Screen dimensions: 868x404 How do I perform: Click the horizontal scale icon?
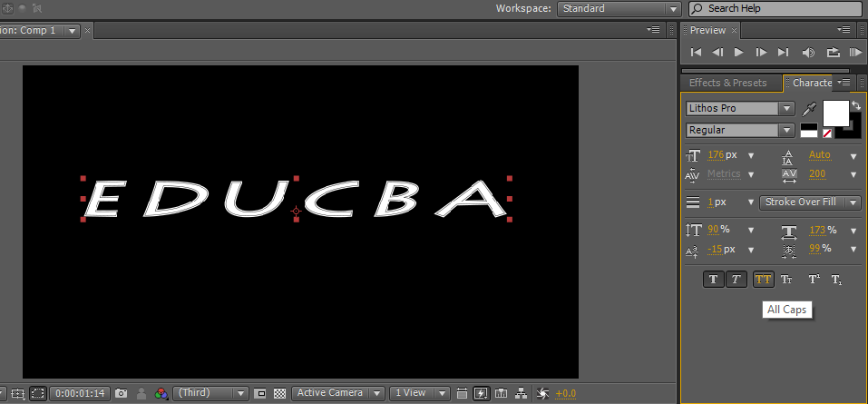pyautogui.click(x=789, y=232)
